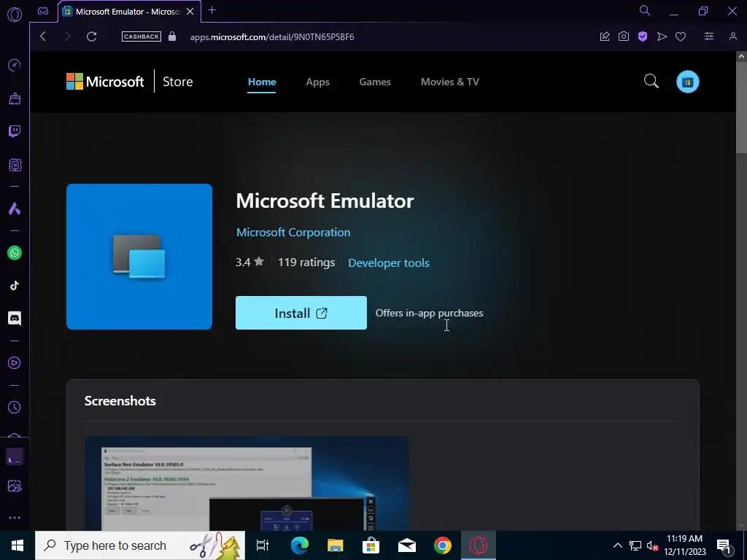The height and width of the screenshot is (560, 747).
Task: Open the Developer tools category link
Action: pos(389,262)
